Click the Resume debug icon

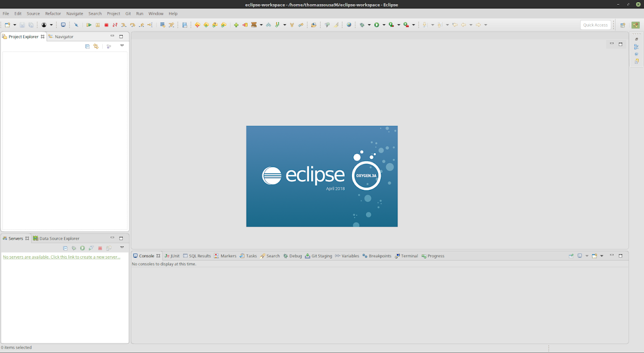click(89, 25)
